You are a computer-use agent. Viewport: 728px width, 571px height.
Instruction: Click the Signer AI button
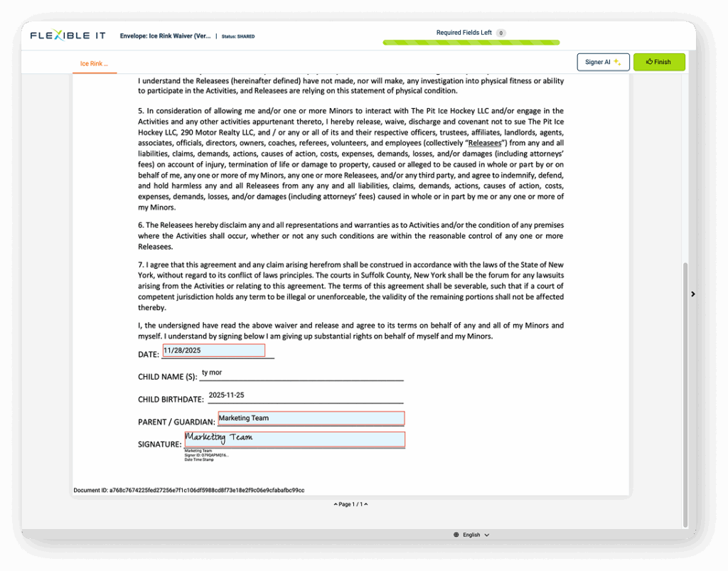point(602,62)
